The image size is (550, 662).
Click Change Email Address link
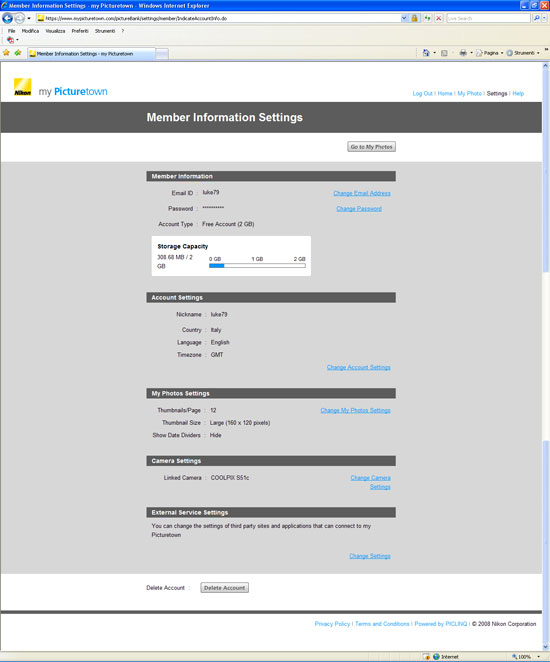(x=362, y=193)
